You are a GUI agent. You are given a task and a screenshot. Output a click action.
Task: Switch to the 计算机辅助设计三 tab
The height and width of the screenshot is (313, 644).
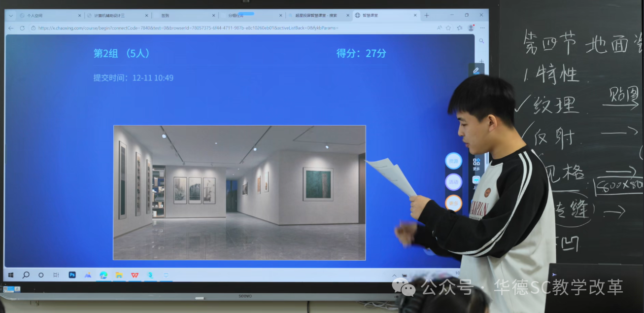(x=117, y=15)
